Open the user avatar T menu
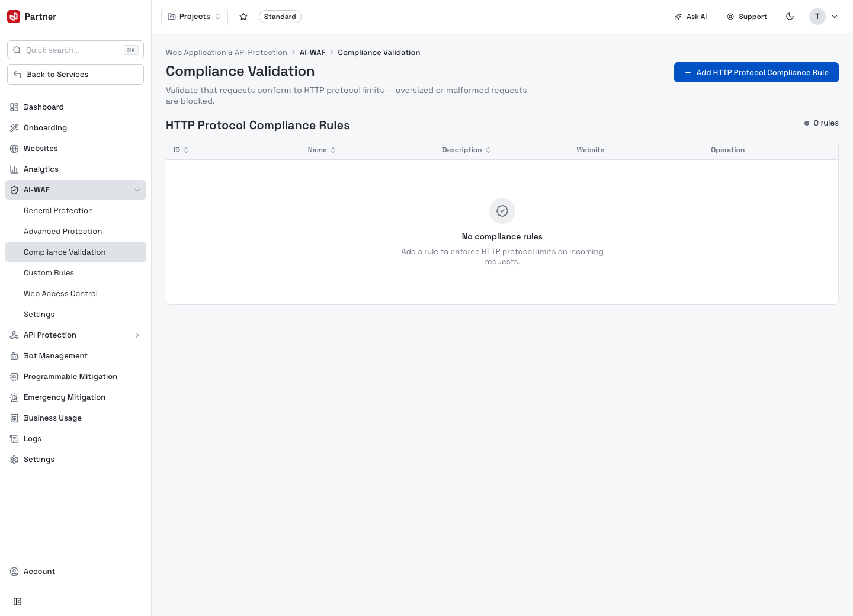 click(817, 17)
